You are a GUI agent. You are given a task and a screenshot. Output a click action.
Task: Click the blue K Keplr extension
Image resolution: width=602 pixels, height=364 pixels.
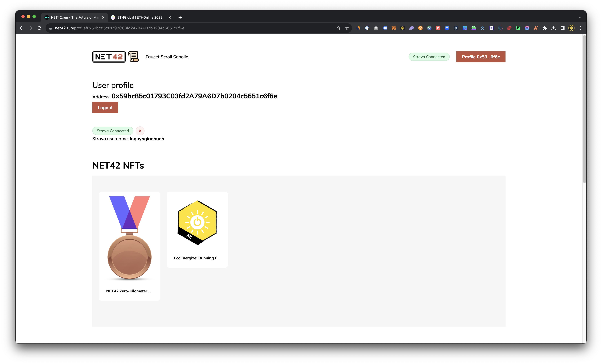point(465,28)
